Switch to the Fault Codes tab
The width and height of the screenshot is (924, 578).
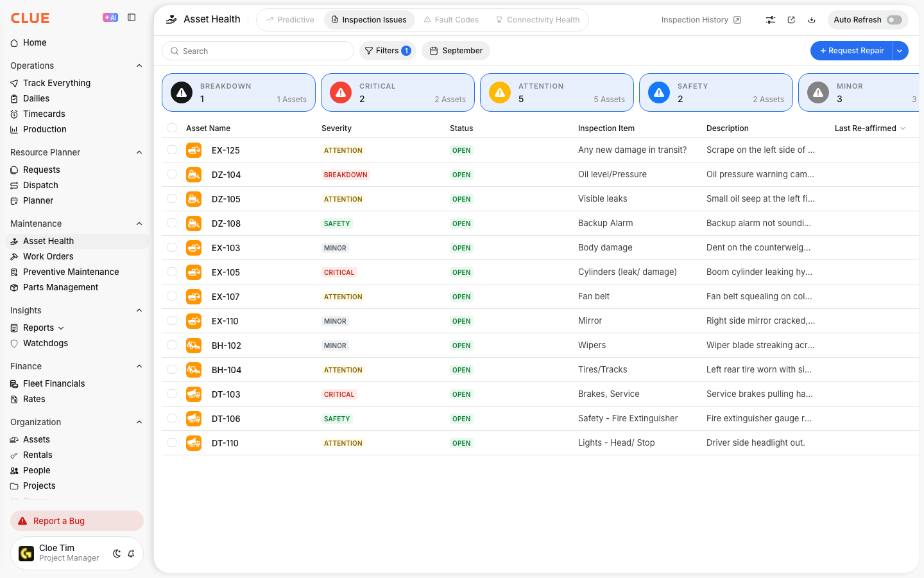451,20
